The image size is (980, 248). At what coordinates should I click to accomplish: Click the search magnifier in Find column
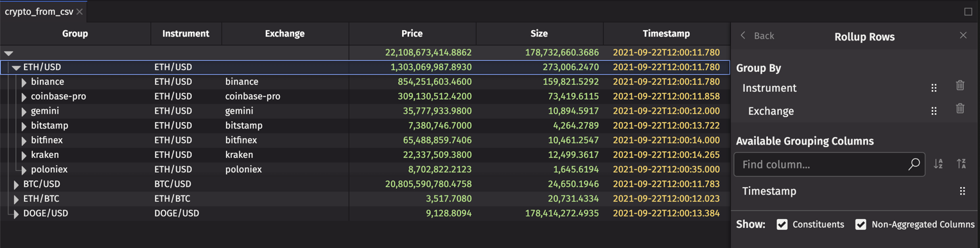tap(914, 164)
